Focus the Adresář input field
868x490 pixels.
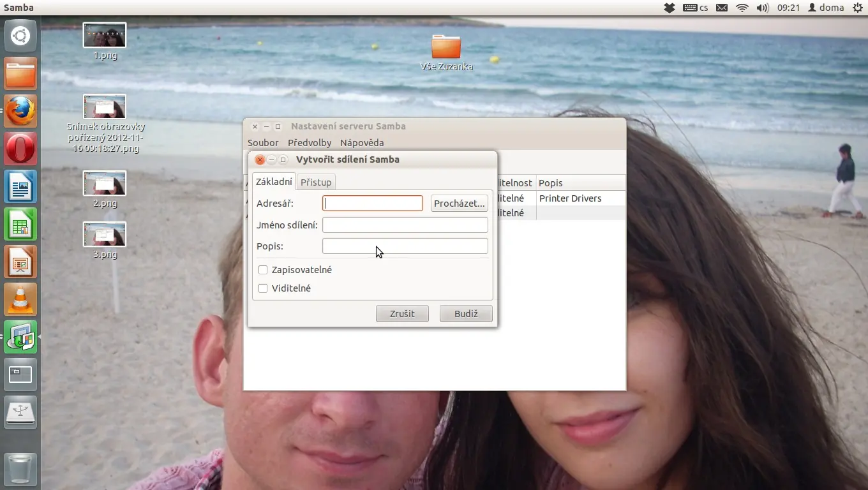(x=373, y=204)
